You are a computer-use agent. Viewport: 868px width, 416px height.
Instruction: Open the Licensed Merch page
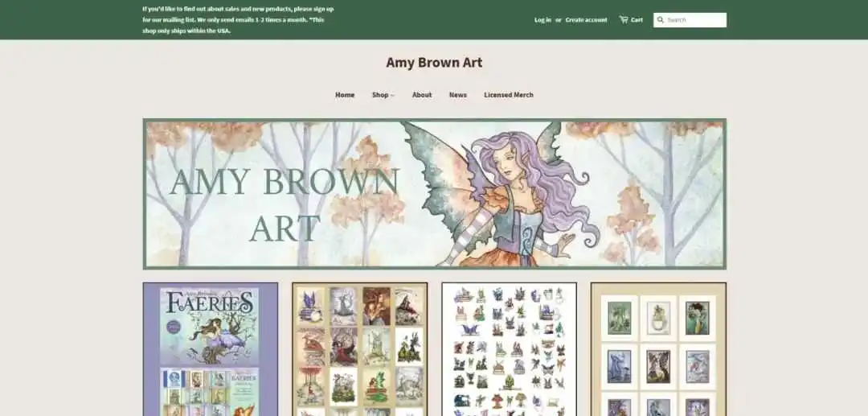[x=509, y=95]
